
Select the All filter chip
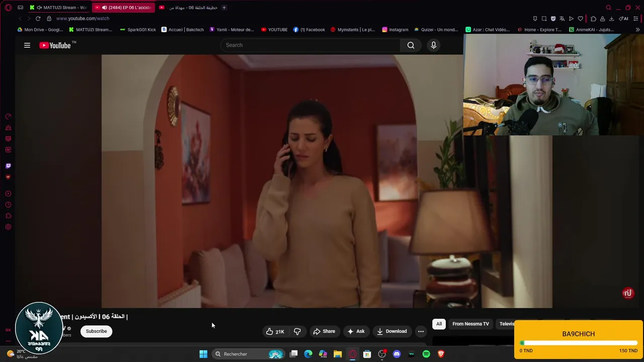point(439,324)
